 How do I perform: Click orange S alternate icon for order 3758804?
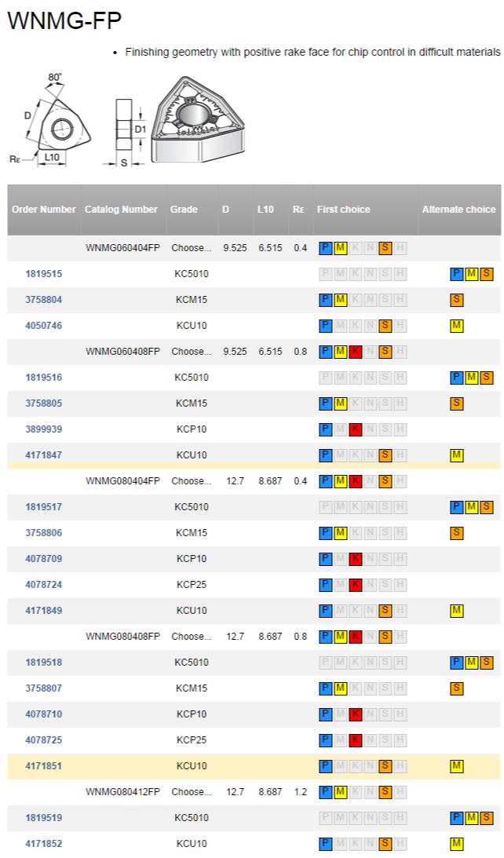[x=457, y=300]
